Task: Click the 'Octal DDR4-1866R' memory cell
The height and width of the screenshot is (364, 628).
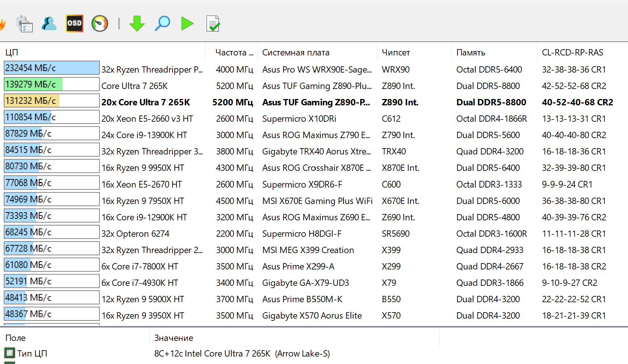Action: [492, 119]
